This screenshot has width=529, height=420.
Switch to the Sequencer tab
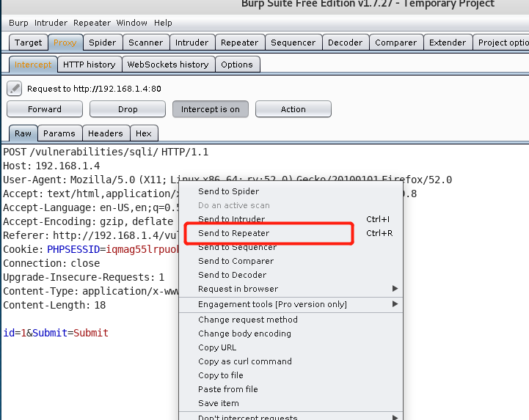tap(293, 43)
